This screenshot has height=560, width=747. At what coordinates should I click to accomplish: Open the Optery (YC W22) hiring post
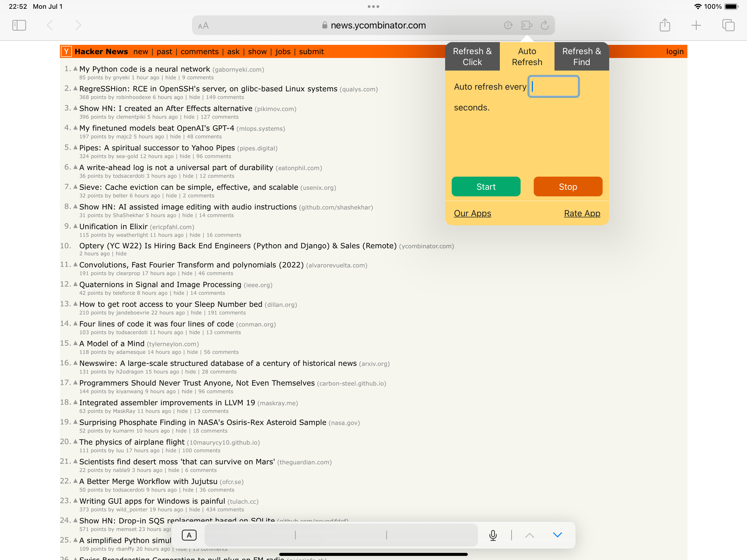click(x=238, y=246)
